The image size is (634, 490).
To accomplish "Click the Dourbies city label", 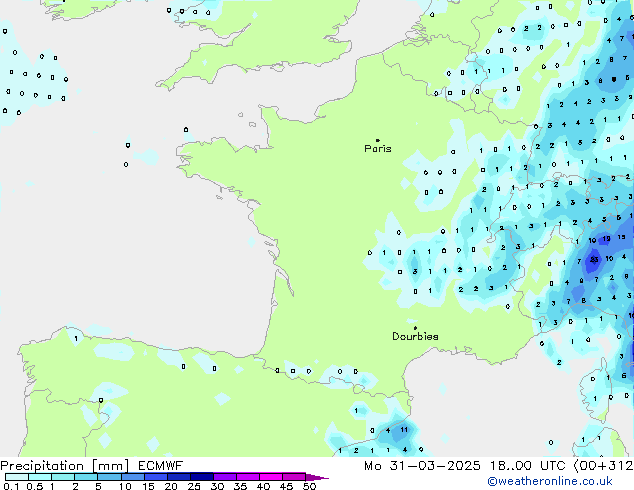I will point(415,336).
